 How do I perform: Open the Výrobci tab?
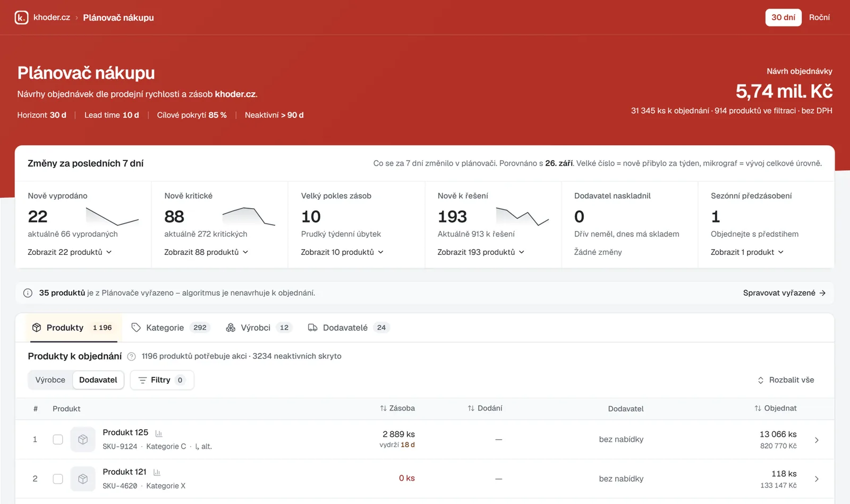click(x=258, y=328)
